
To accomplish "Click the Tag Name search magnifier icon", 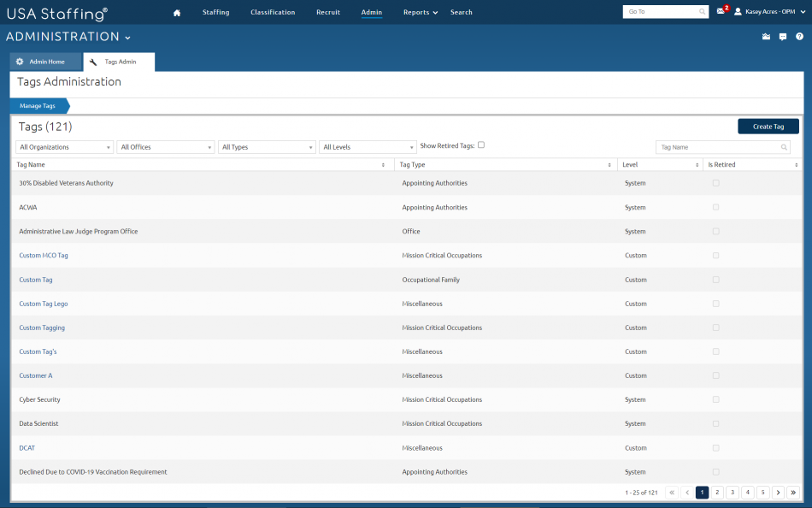I will tap(784, 147).
